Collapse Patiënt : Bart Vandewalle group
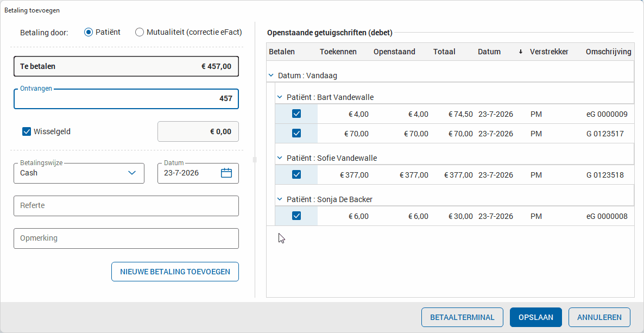Image resolution: width=644 pixels, height=333 pixels. pos(280,97)
